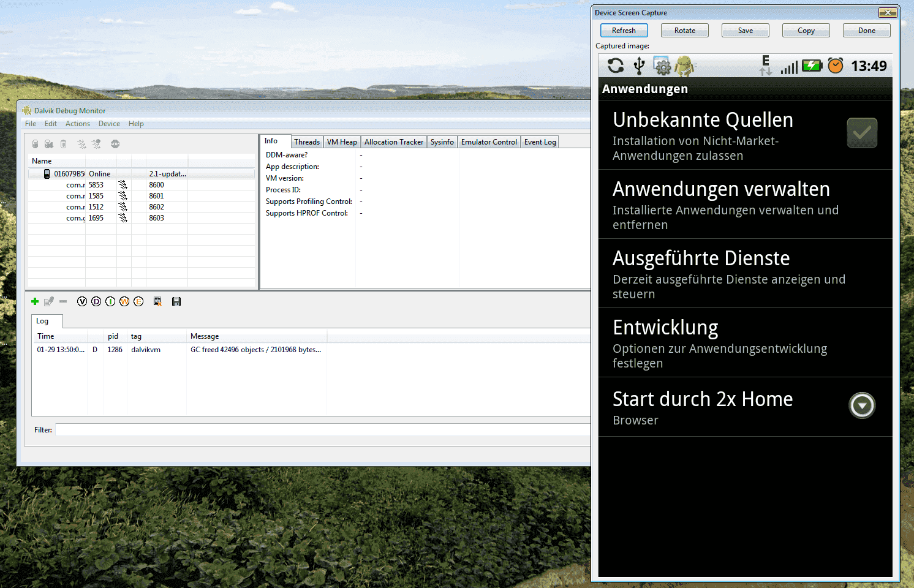Image resolution: width=914 pixels, height=588 pixels.
Task: Toggle the Warning (W) log level filter
Action: [x=124, y=301]
